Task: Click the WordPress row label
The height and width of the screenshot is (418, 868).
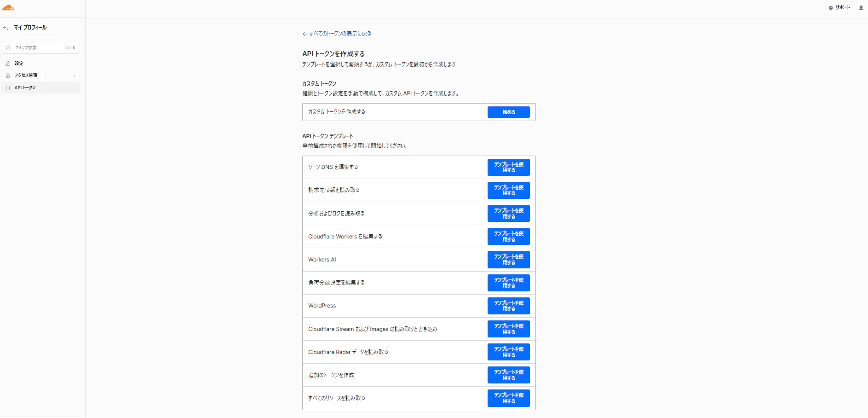Action: click(322, 306)
